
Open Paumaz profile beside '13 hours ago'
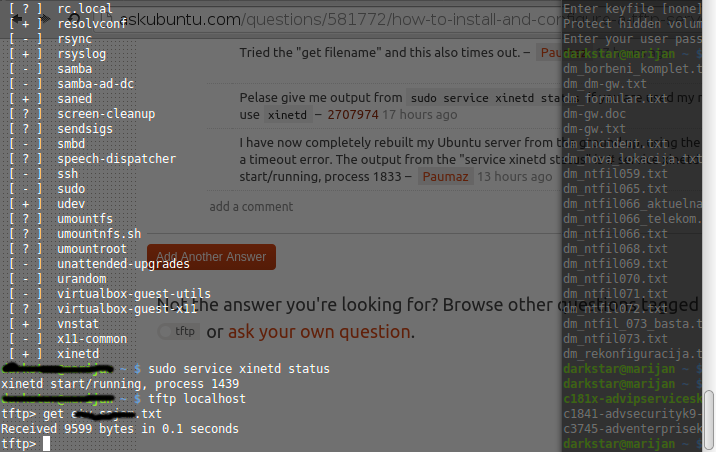click(444, 177)
